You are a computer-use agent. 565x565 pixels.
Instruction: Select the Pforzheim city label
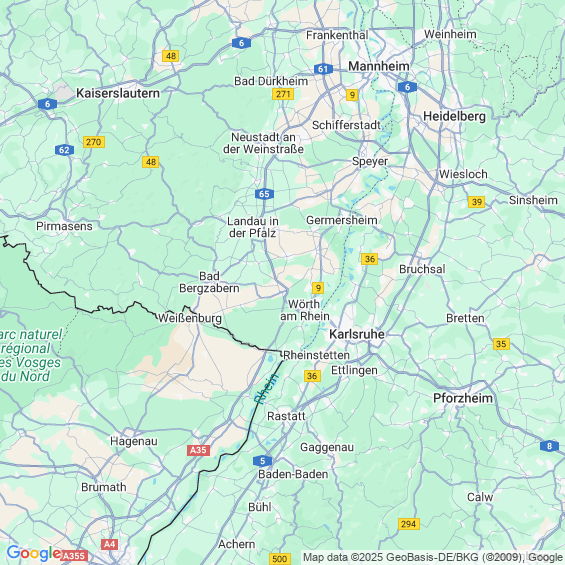coord(463,398)
